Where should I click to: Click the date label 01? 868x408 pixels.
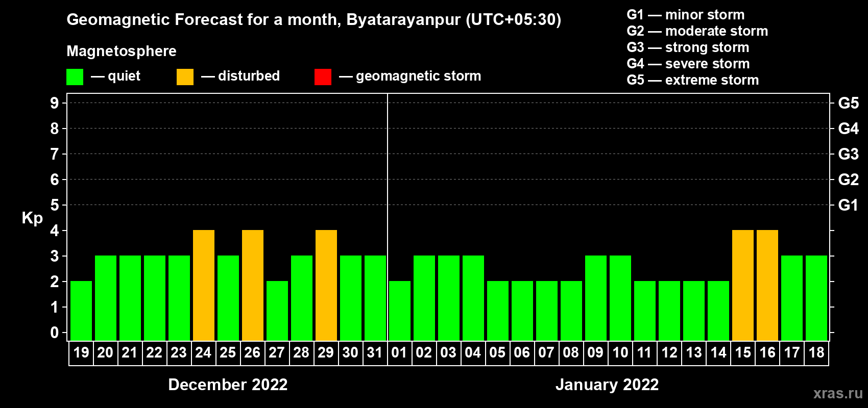(399, 352)
